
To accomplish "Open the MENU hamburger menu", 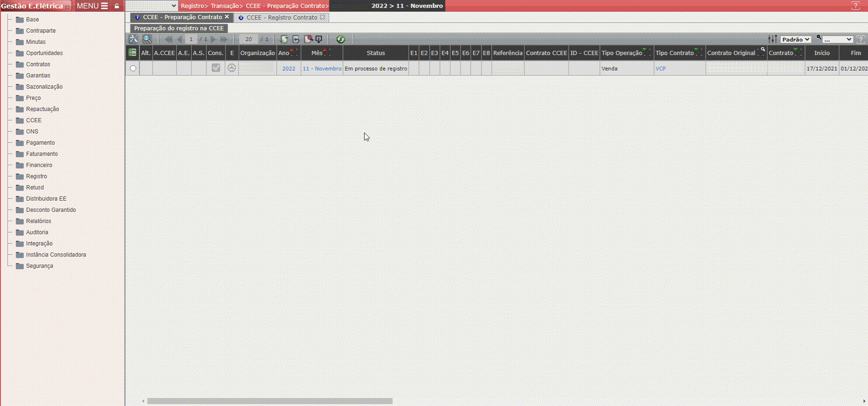I will 92,6.
